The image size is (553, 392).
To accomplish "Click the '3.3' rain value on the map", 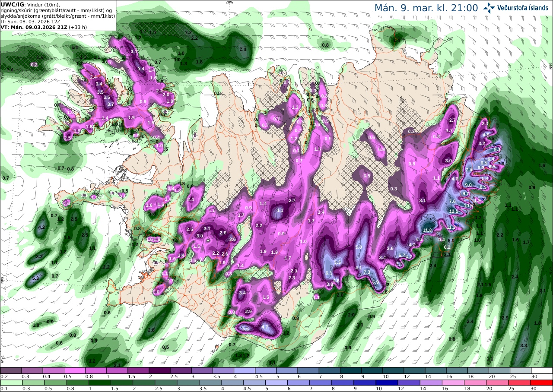I will coord(524,346).
